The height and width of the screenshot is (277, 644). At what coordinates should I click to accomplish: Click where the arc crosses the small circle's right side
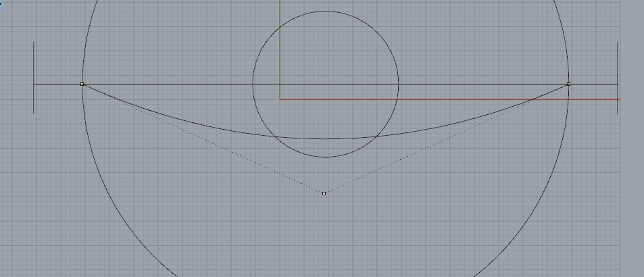pos(377,135)
